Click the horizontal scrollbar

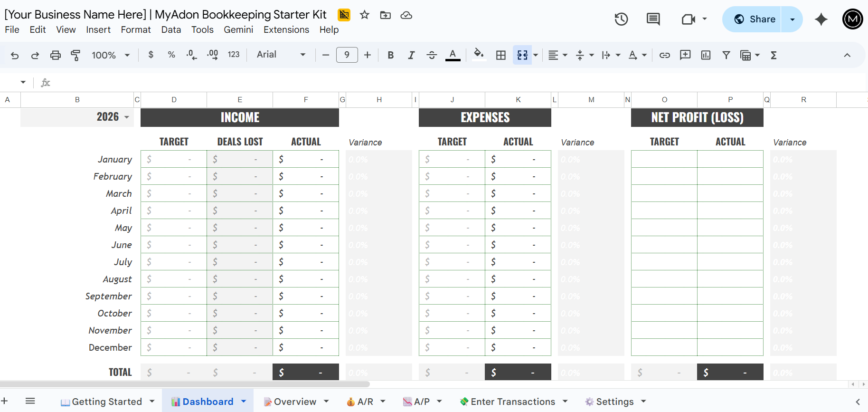[x=185, y=384]
